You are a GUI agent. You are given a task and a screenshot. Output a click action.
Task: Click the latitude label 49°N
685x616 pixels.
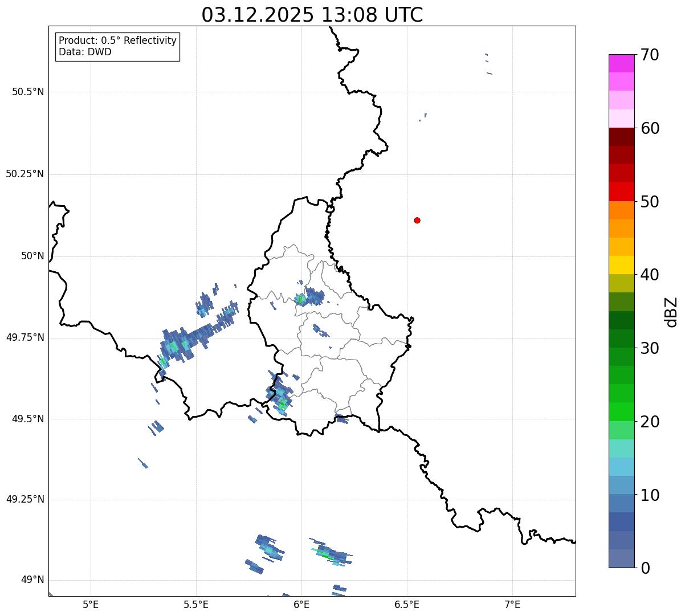(32, 580)
